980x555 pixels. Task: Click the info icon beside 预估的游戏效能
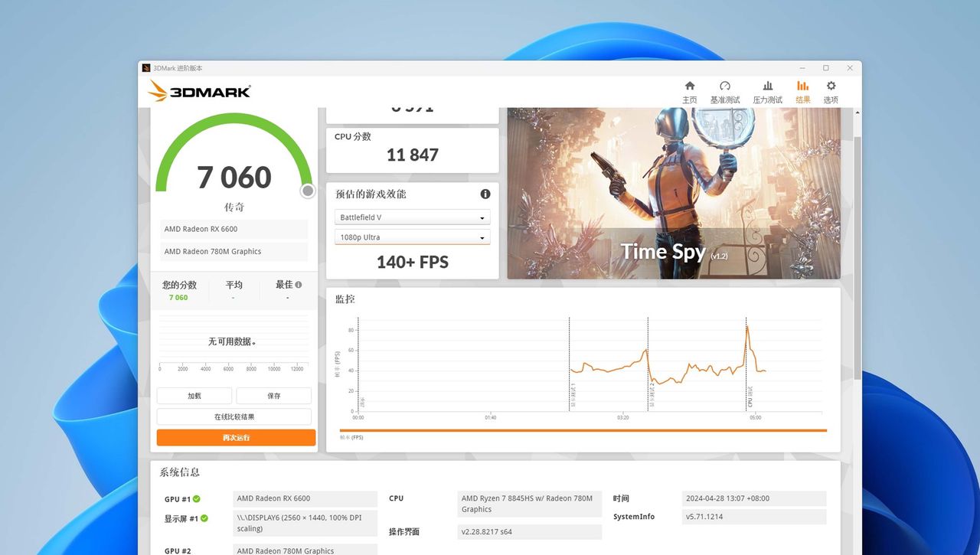(x=485, y=194)
